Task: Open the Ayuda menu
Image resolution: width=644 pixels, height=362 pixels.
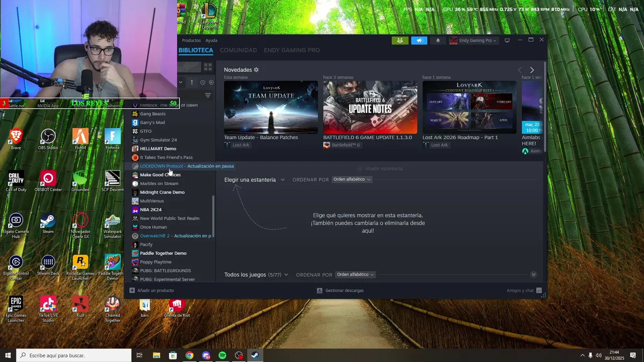Action: [x=211, y=40]
